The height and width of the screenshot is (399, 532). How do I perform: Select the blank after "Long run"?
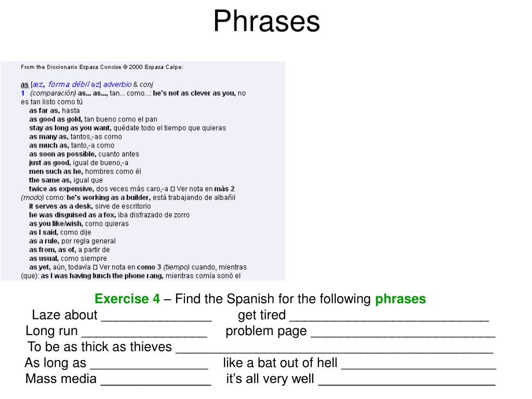point(144,332)
